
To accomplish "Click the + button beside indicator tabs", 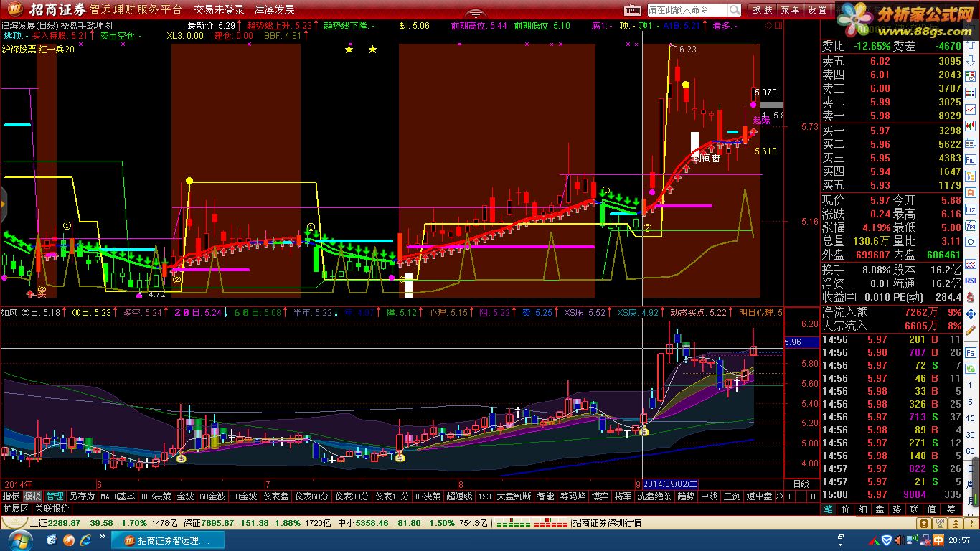I will click(x=790, y=496).
